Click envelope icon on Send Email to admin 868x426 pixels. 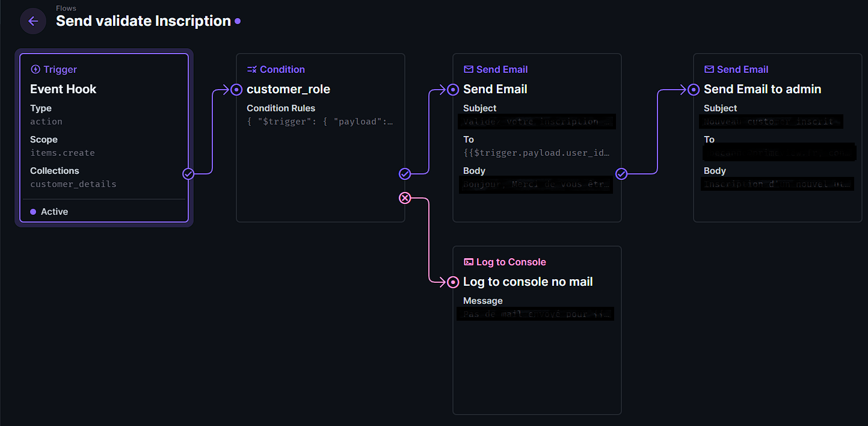point(709,70)
